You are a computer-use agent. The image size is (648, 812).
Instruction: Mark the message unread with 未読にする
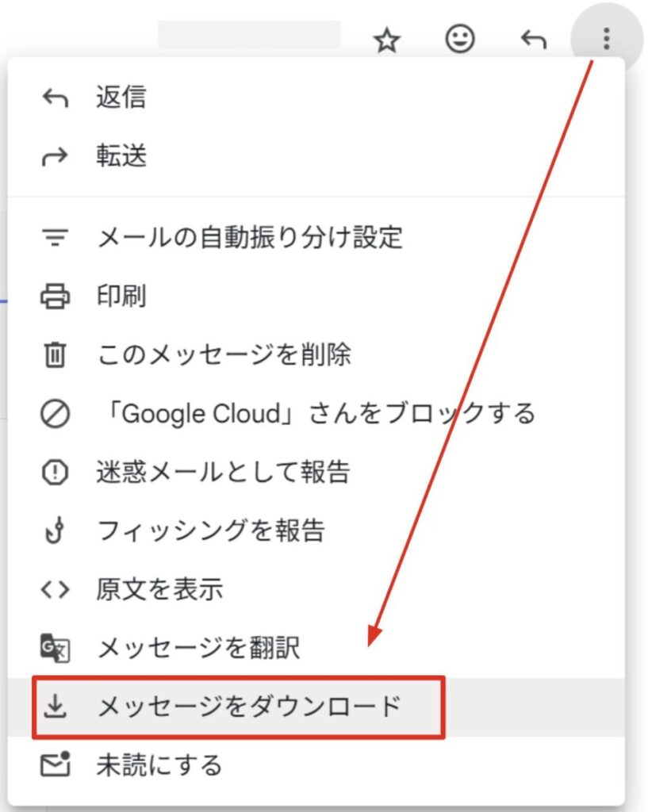159,765
